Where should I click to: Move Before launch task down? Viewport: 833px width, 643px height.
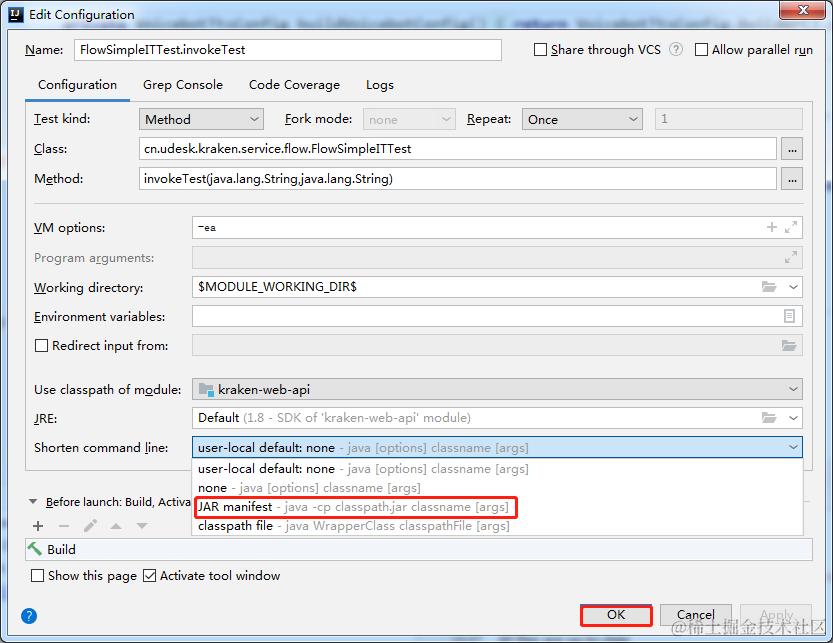[141, 526]
